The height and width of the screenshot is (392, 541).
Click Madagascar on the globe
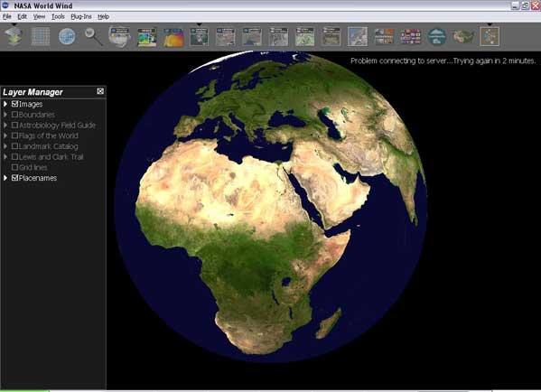tap(329, 323)
